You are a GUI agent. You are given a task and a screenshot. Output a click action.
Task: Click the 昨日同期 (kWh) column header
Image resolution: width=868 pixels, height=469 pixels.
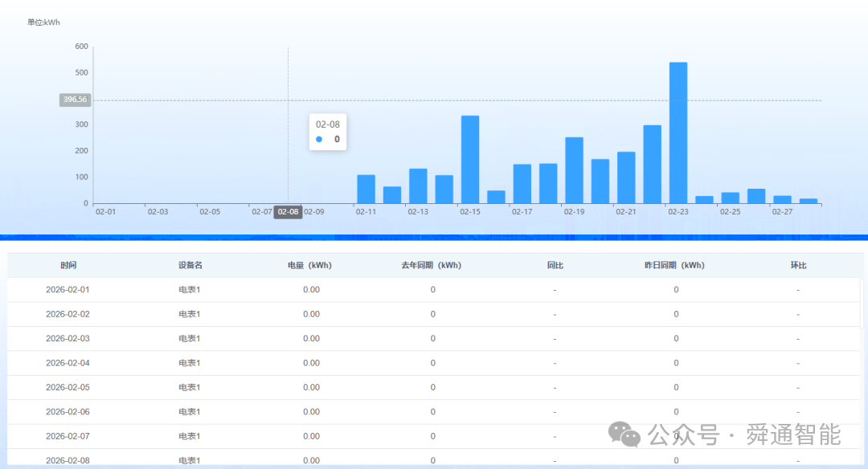point(674,265)
